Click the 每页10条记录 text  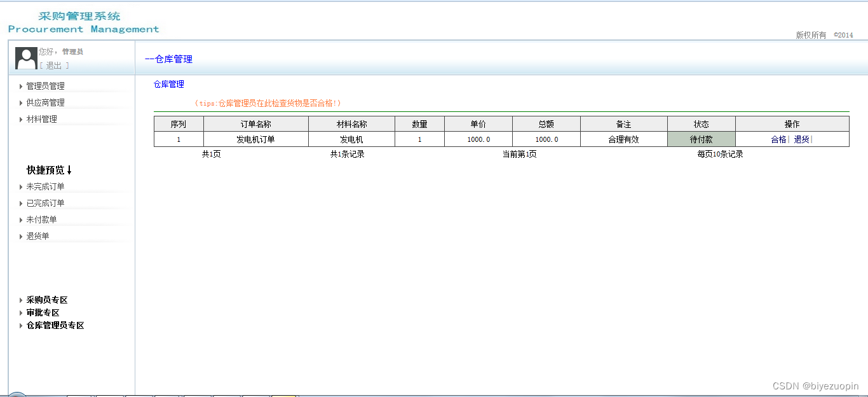point(720,154)
